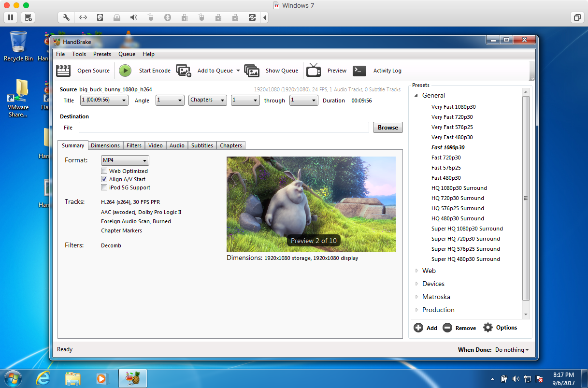Expand the Matroska presets group
588x388 pixels.
(417, 297)
